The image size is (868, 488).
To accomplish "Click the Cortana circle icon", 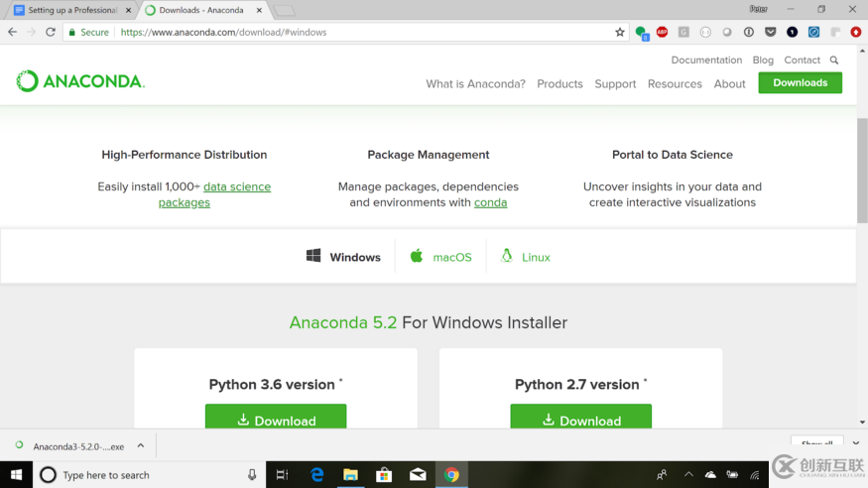I will [x=49, y=475].
